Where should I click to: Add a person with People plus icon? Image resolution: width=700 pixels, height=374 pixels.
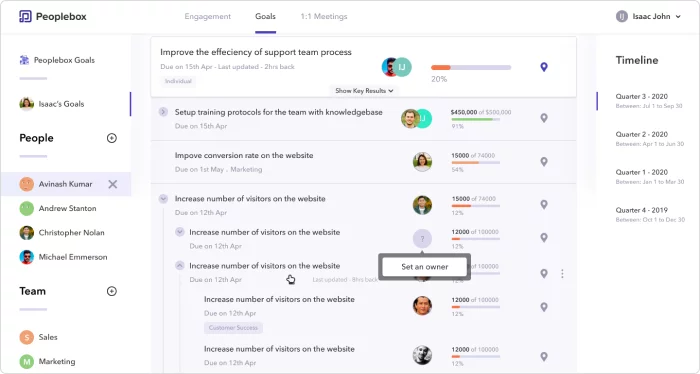[x=112, y=138]
